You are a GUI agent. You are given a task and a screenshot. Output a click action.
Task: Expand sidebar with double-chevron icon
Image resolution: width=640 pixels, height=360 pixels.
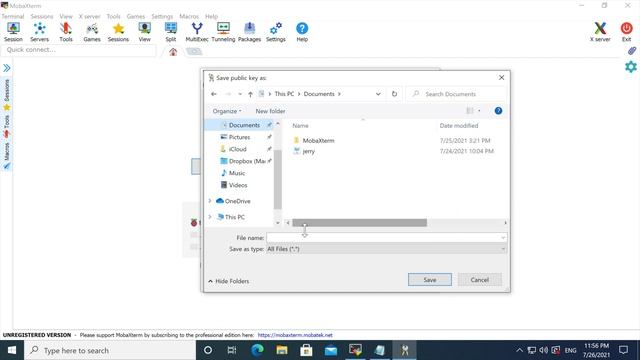(7, 68)
